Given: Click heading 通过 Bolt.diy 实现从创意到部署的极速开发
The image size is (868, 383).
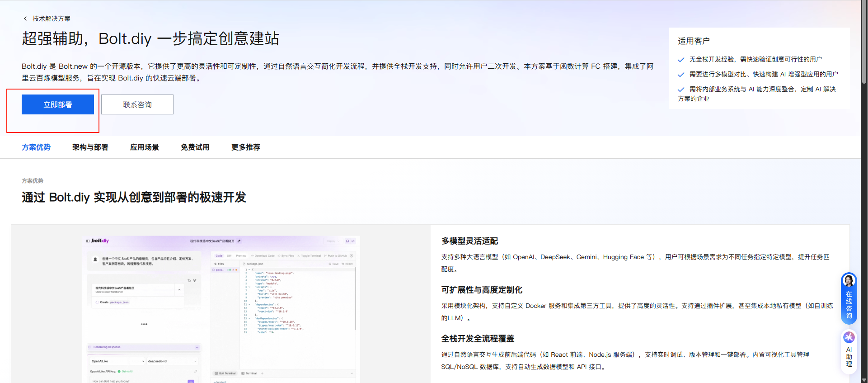Looking at the screenshot, I should 134,197.
